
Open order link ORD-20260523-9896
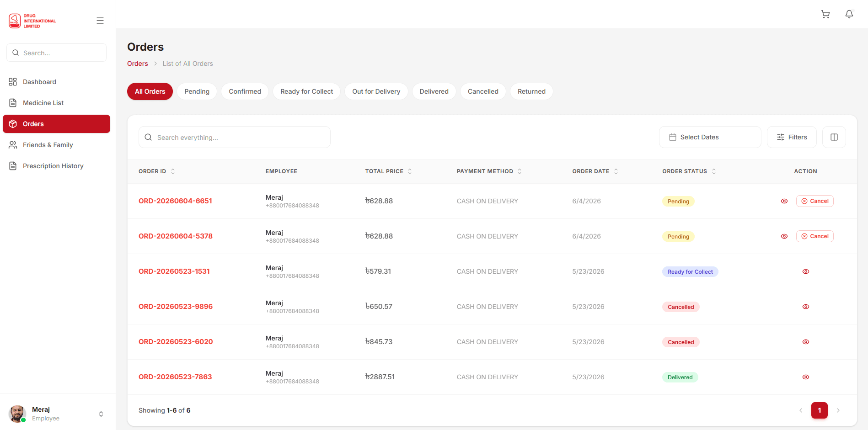[x=176, y=307]
